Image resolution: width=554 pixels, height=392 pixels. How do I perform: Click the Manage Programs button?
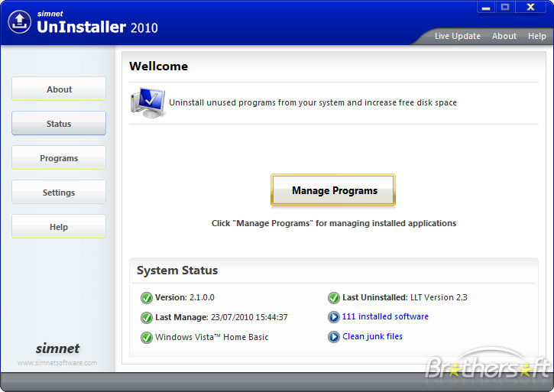(x=333, y=190)
